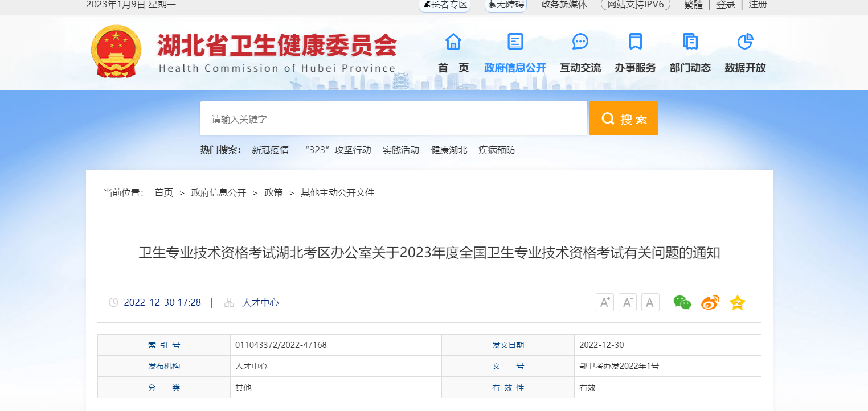Click the chat bubble icon above 互动交流
This screenshot has width=868, height=411.
coord(580,42)
